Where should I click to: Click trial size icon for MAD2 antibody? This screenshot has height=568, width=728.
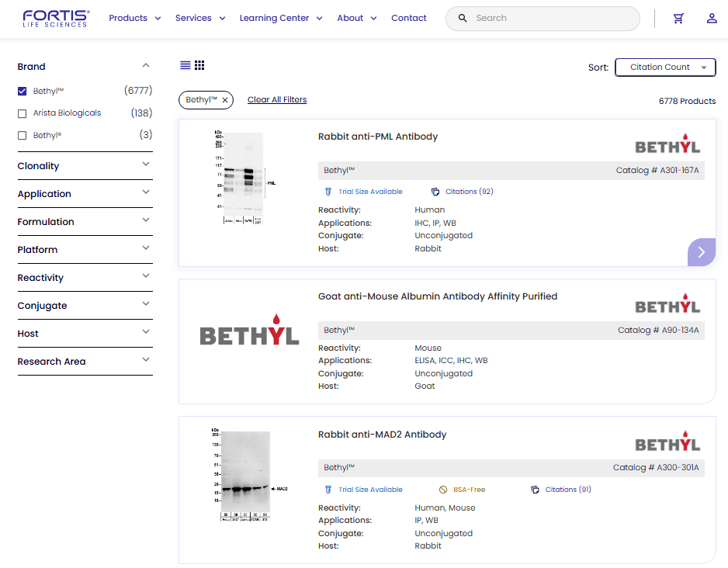(x=328, y=490)
